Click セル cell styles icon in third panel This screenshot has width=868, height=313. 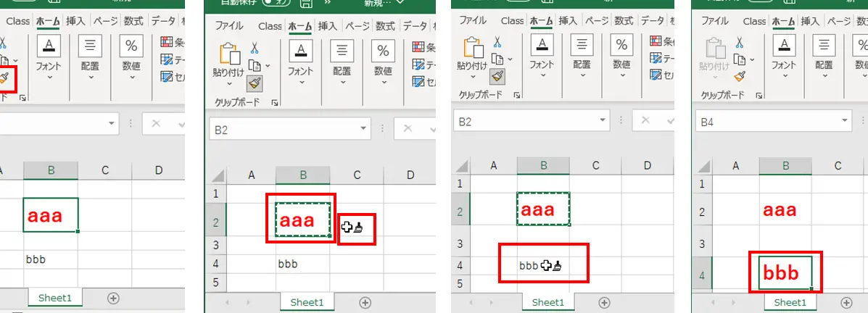click(x=656, y=75)
